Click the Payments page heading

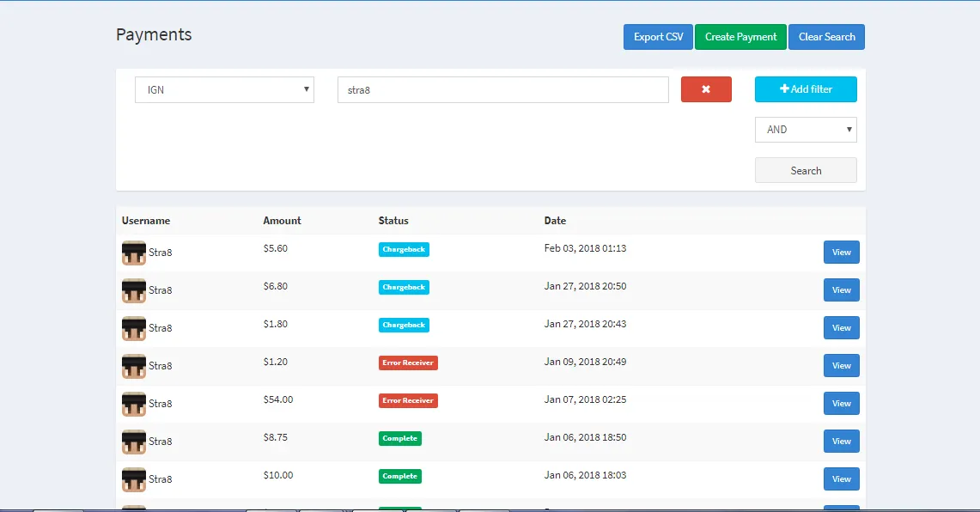click(x=154, y=35)
